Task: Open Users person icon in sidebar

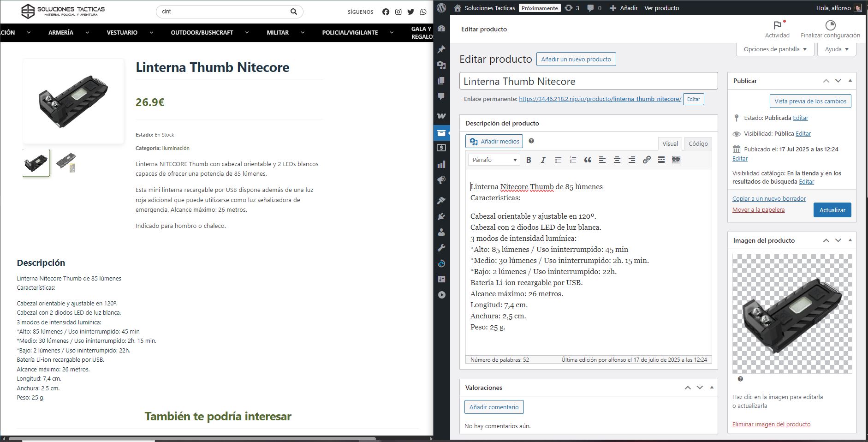Action: pyautogui.click(x=441, y=232)
